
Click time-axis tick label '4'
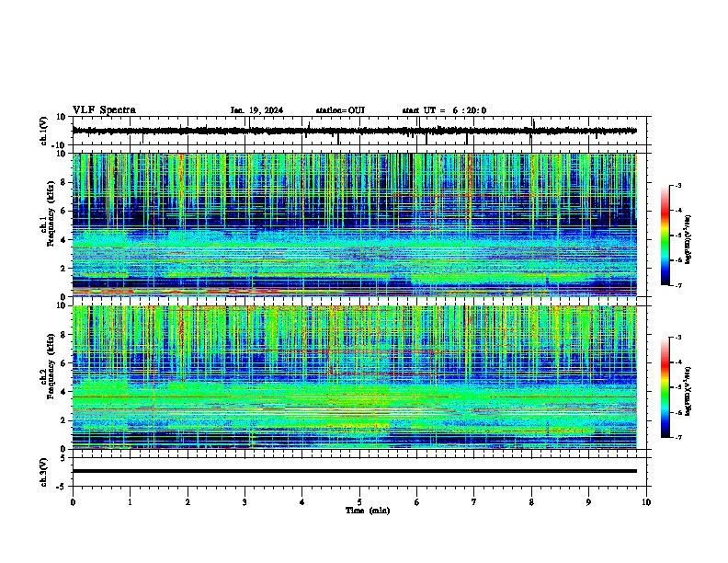pyautogui.click(x=302, y=502)
